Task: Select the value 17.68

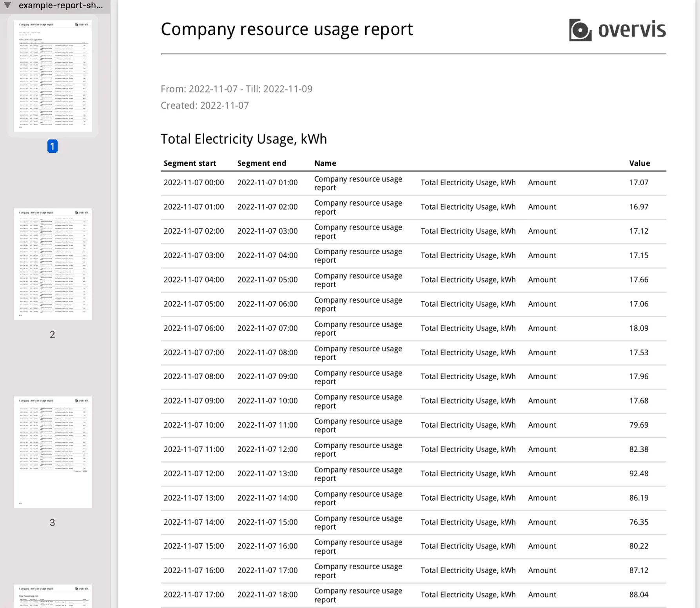Action: tap(639, 401)
